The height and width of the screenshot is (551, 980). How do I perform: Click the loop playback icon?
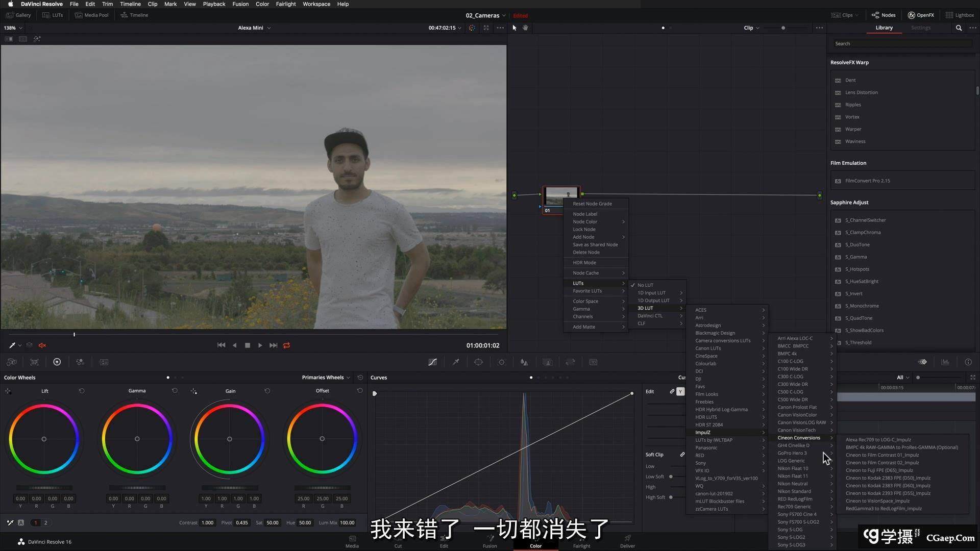(x=286, y=345)
